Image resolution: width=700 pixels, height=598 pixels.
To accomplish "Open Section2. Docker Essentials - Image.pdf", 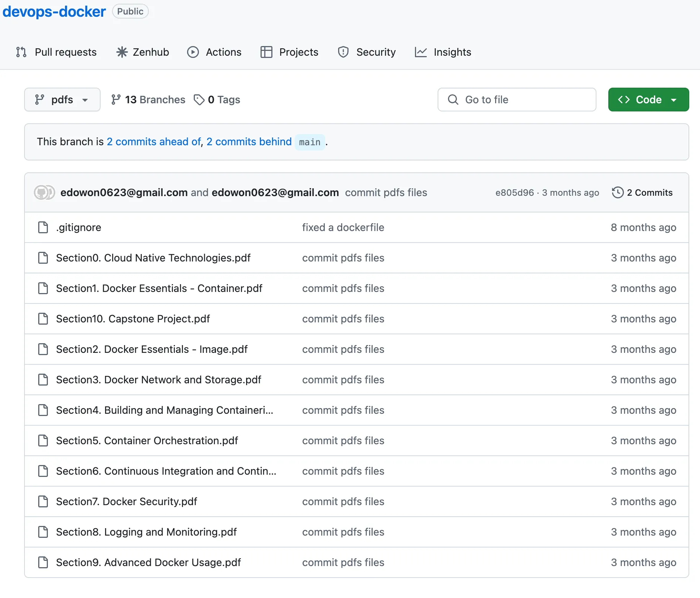I will click(152, 349).
